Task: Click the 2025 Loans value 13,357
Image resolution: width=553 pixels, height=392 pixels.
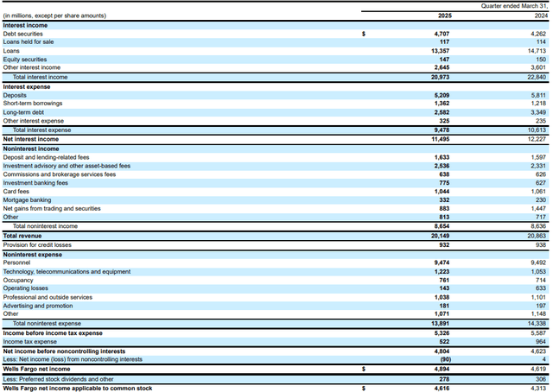Action: pos(440,51)
